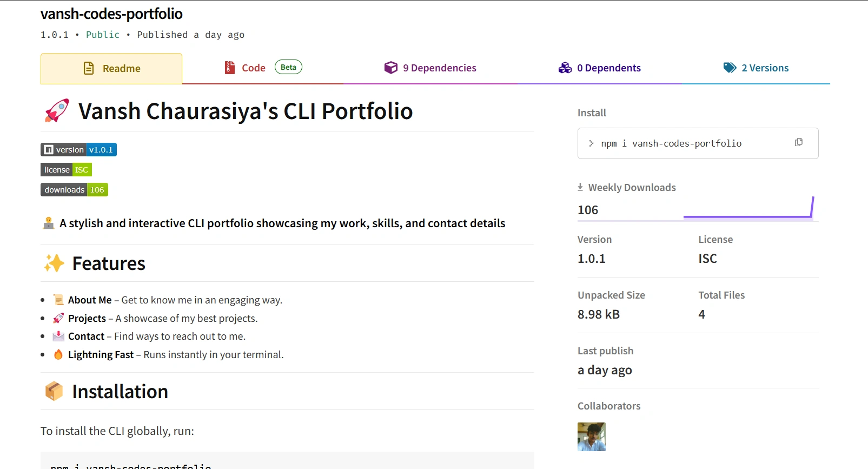View the 9 Dependencies tab
The width and height of the screenshot is (868, 469).
click(x=439, y=68)
